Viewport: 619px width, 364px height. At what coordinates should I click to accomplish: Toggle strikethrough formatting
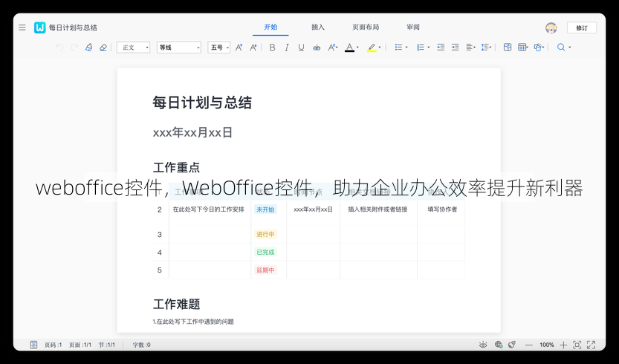click(317, 48)
